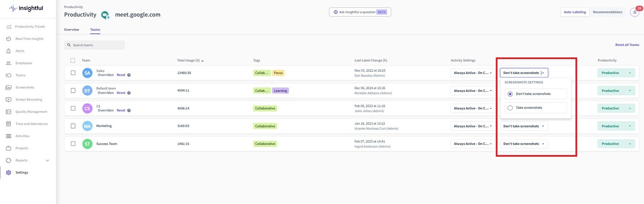Click the Projects briefcase icon
Screen dimensions: 644x204
(x=8, y=148)
